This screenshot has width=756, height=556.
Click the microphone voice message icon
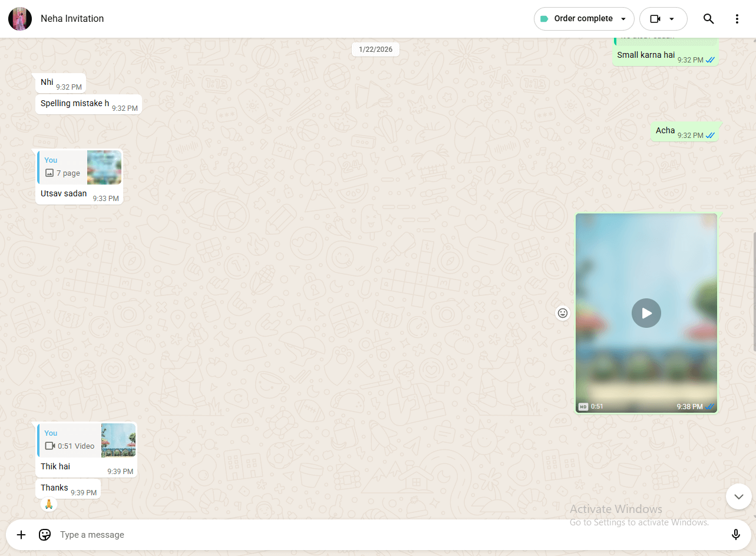735,535
